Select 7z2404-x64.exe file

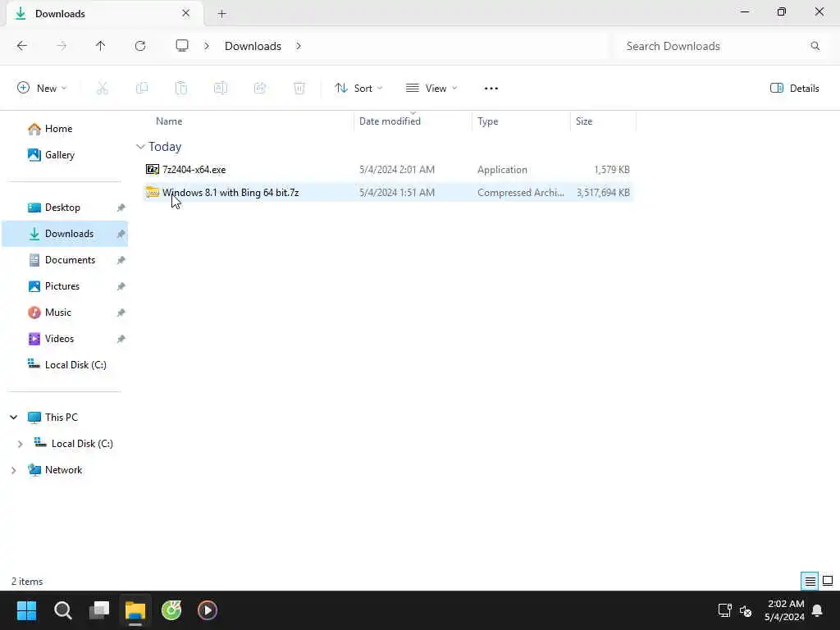388,170
